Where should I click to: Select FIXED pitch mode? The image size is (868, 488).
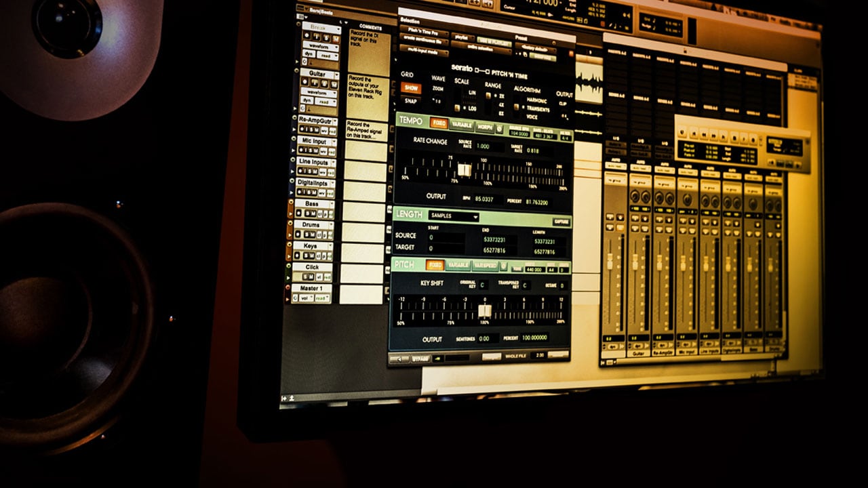[x=435, y=265]
